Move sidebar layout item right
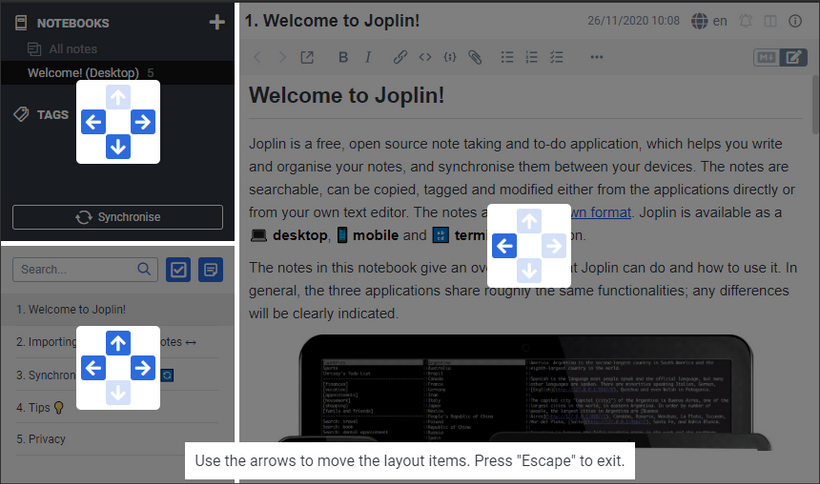The height and width of the screenshot is (484, 820). point(143,122)
